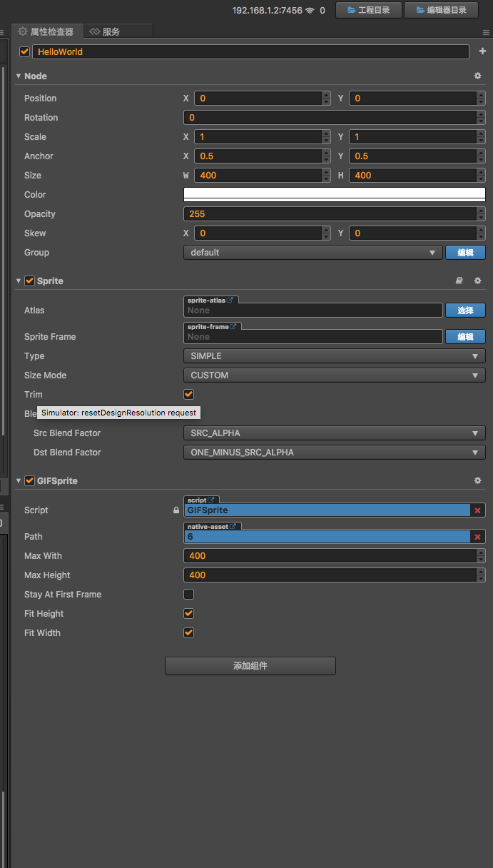Toggle the HelloWorld node active checkbox
Screen dimensions: 493x868
click(25, 51)
